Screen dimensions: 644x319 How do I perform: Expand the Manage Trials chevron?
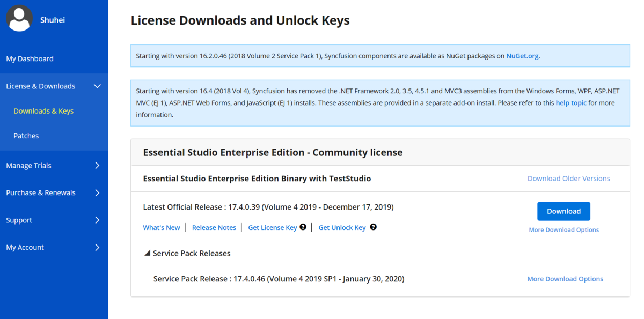coord(97,166)
